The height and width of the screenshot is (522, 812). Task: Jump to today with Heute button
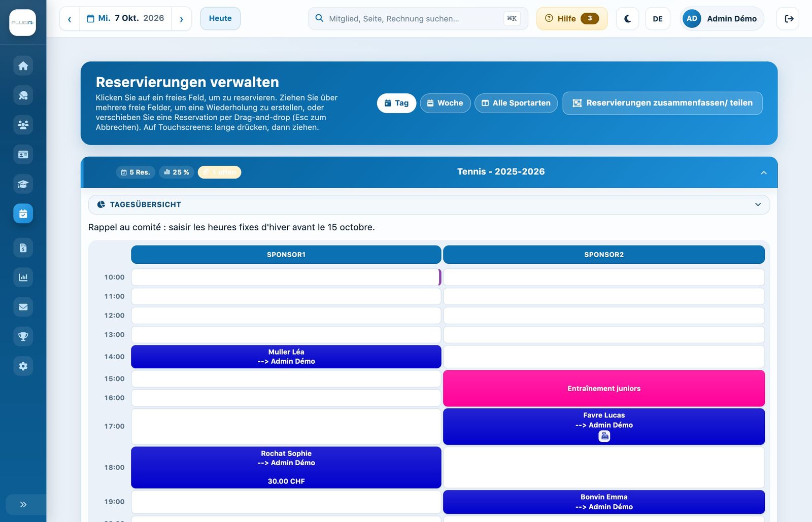[220, 18]
